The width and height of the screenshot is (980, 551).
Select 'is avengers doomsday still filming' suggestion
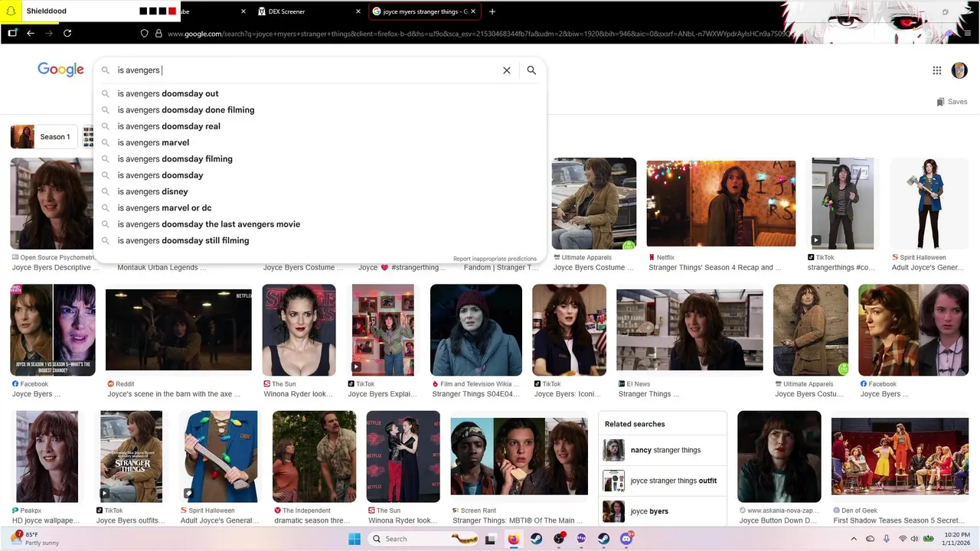point(320,240)
